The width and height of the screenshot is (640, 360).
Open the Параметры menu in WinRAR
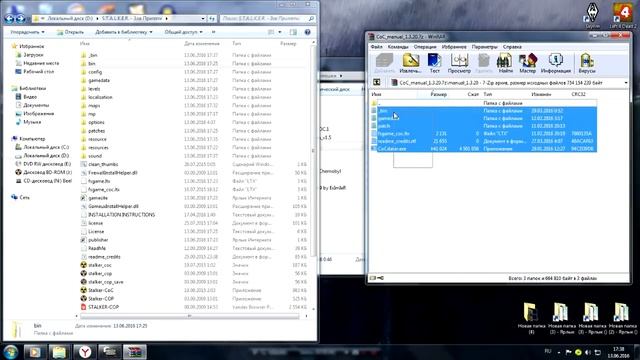coord(484,47)
